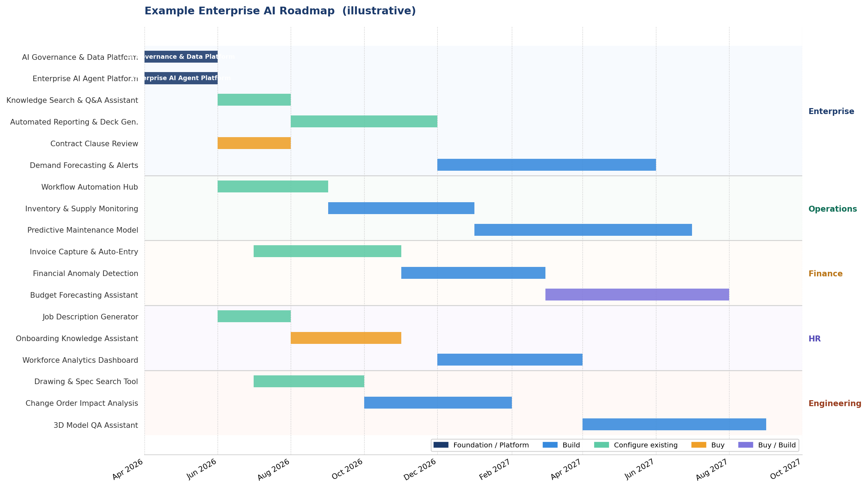Click the Buy / Build purple swatch
Viewport: 868px width, 488px height.
(x=745, y=445)
